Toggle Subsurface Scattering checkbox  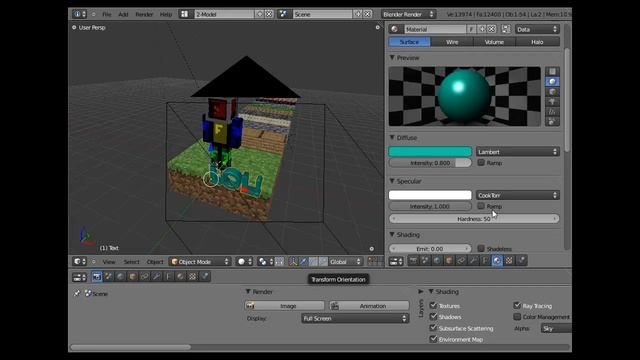[x=433, y=328]
